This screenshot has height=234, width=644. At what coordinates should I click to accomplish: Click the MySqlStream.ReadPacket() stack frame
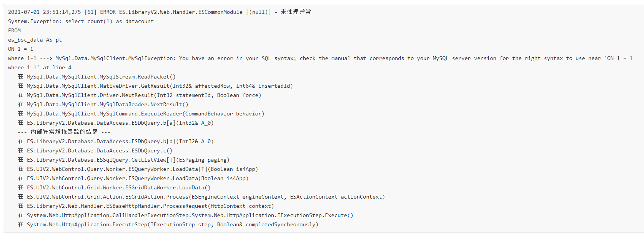pyautogui.click(x=101, y=77)
